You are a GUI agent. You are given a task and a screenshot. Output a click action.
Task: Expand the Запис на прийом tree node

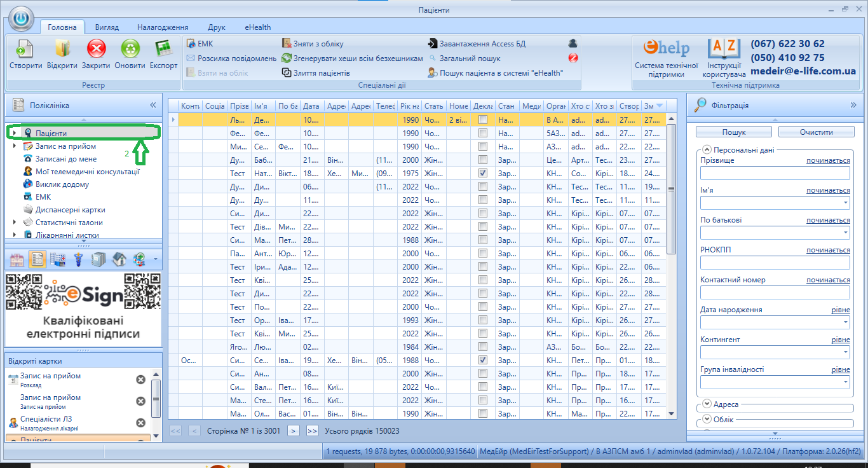[15, 146]
